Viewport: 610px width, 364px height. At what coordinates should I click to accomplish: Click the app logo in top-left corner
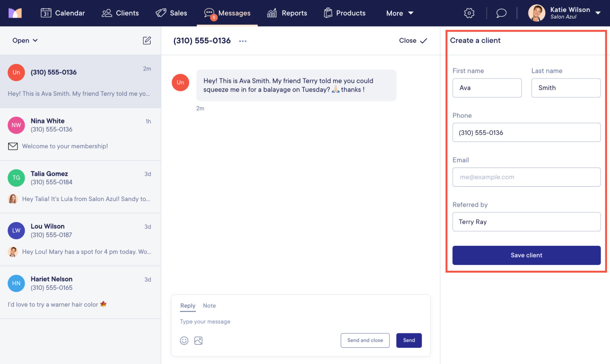pyautogui.click(x=15, y=13)
